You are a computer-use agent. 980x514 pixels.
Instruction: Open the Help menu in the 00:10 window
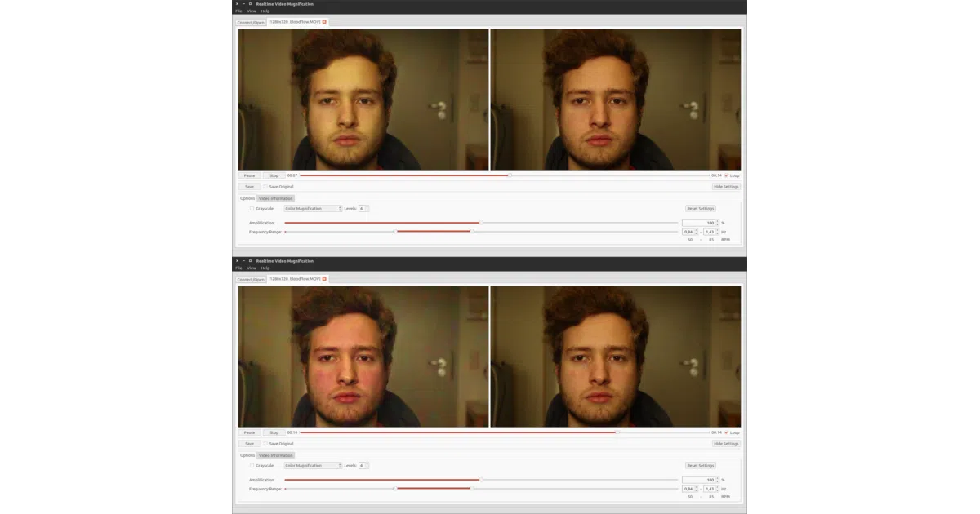coord(265,268)
